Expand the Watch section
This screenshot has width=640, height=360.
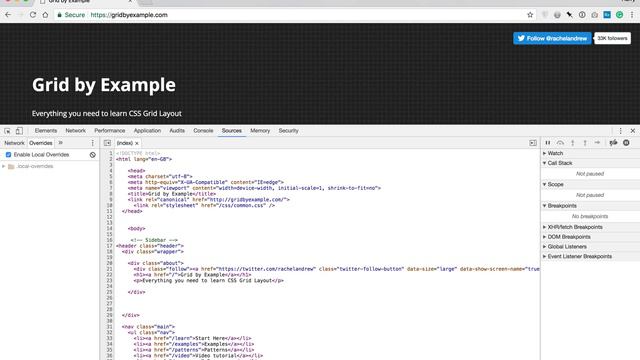[x=544, y=153]
